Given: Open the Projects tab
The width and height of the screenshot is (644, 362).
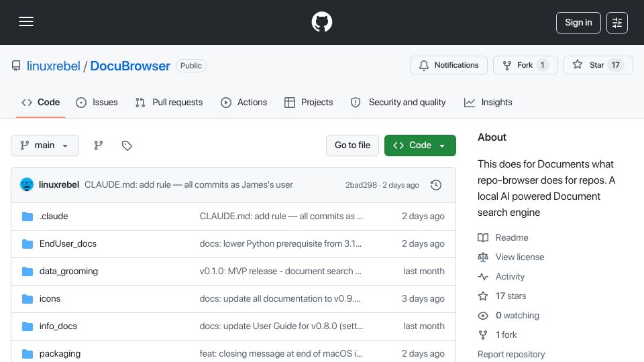Looking at the screenshot, I should pyautogui.click(x=309, y=103).
